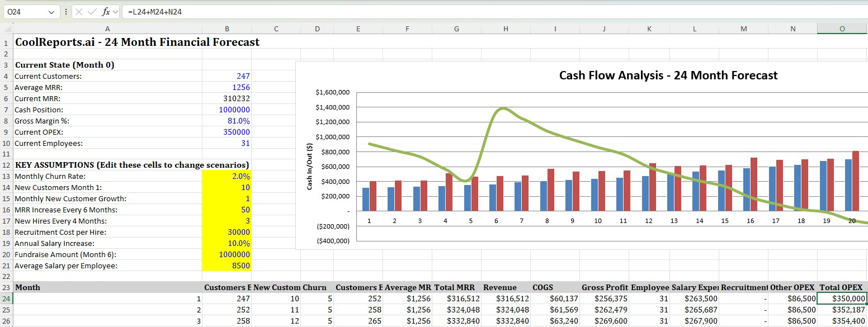868x327 pixels.
Task: Click the Total MRR header cell
Action: [456, 287]
